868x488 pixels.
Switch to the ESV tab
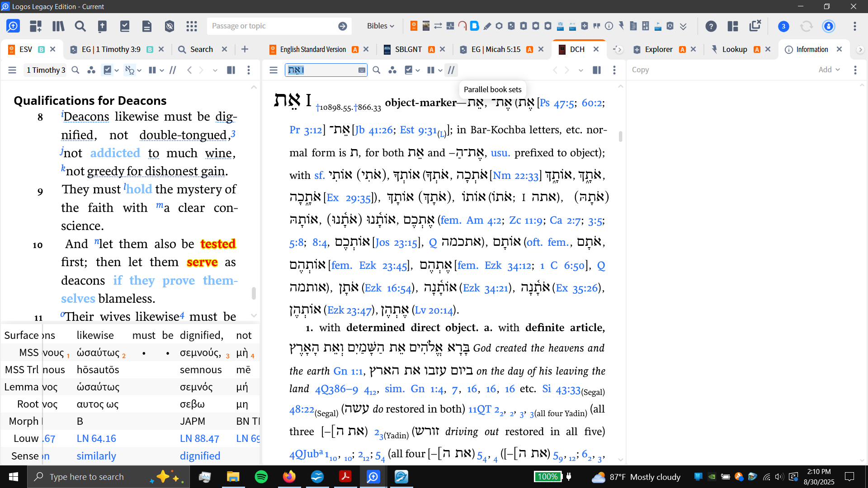[x=25, y=49]
